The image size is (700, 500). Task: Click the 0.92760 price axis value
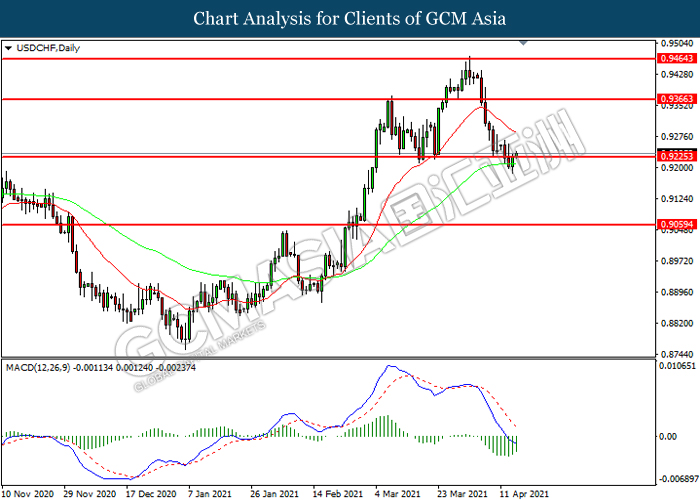(x=677, y=137)
